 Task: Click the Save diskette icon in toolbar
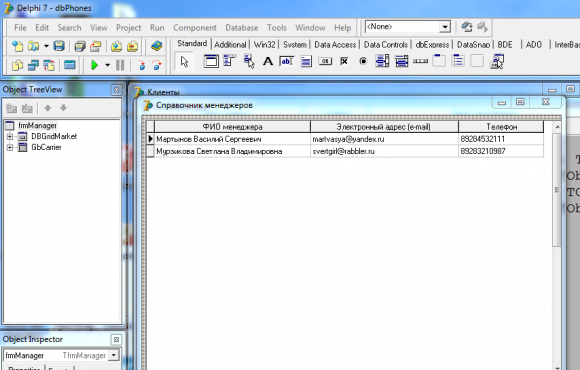(59, 46)
